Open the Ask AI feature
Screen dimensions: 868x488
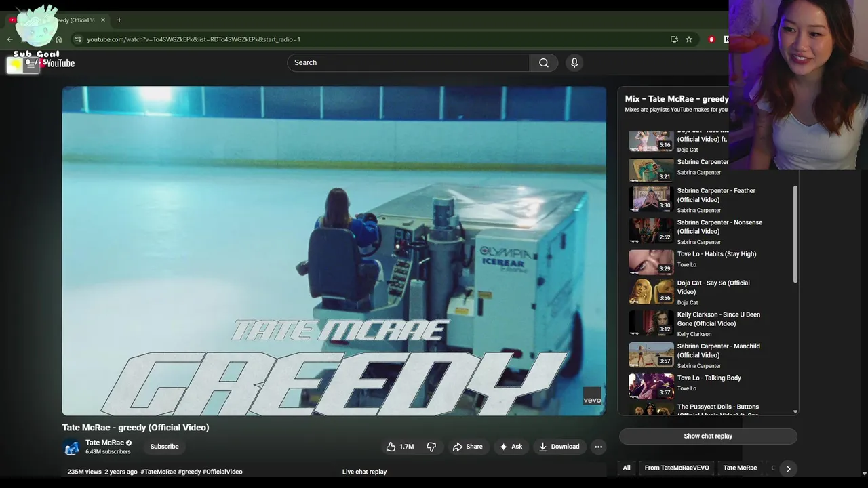(x=511, y=447)
